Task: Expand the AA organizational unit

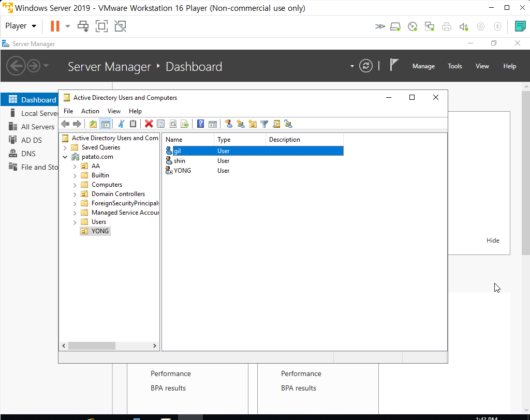Action: pyautogui.click(x=75, y=166)
